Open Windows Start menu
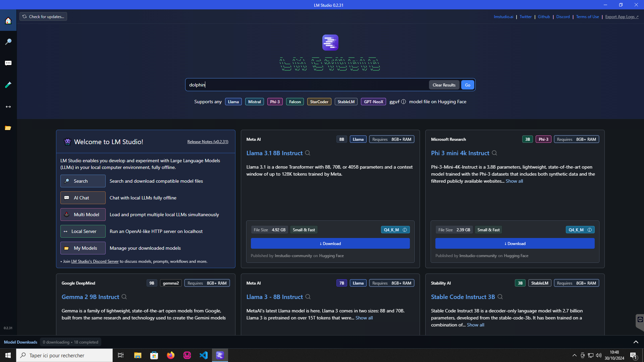644x362 pixels. [x=8, y=355]
